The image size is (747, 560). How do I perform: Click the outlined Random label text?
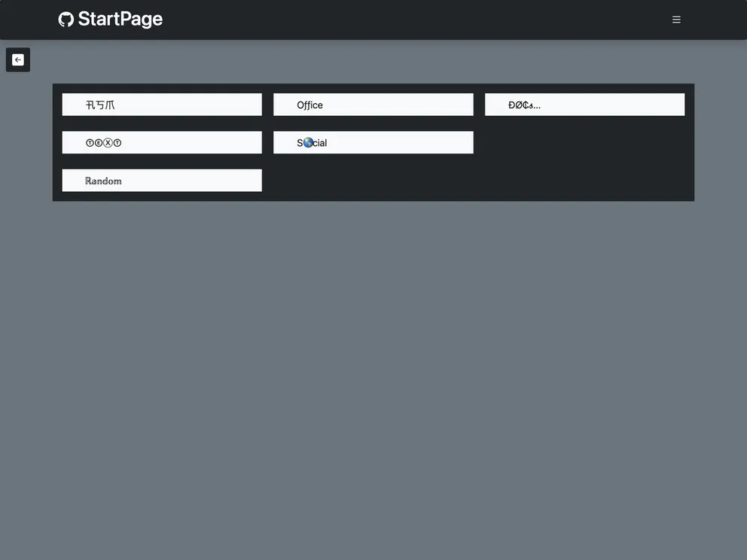pyautogui.click(x=103, y=181)
